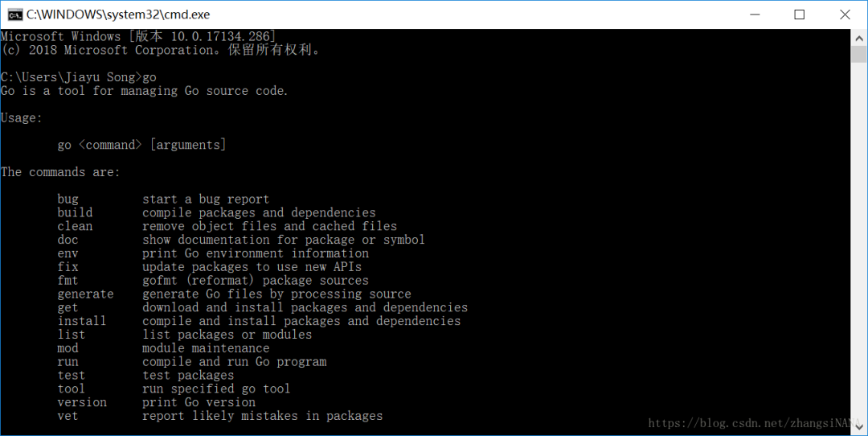Screen dimensions: 868x436
Task: Click the 'go <command> [arguments]' usage line
Action: tap(141, 145)
